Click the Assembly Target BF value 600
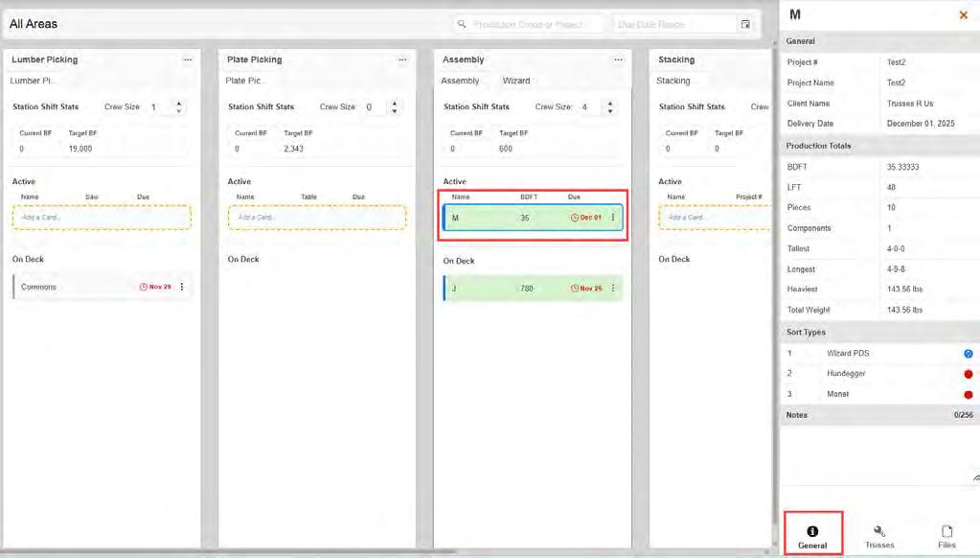The width and height of the screenshot is (980, 558). point(505,149)
